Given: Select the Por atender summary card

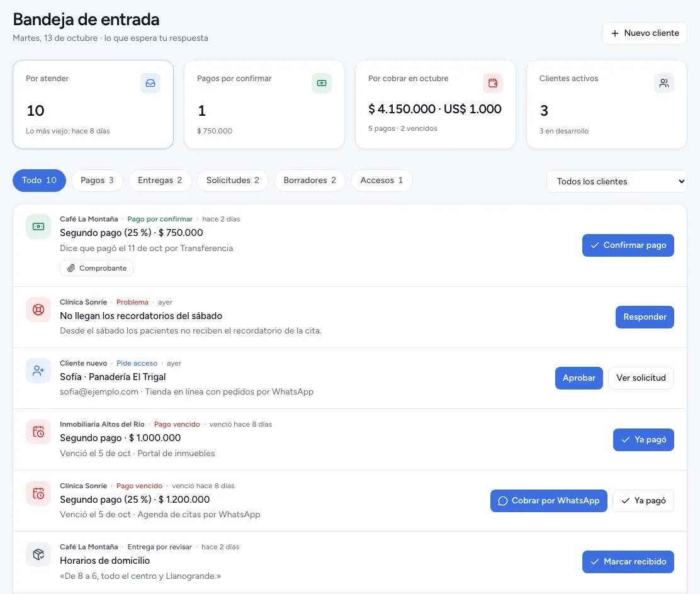Looking at the screenshot, I should click(x=93, y=104).
